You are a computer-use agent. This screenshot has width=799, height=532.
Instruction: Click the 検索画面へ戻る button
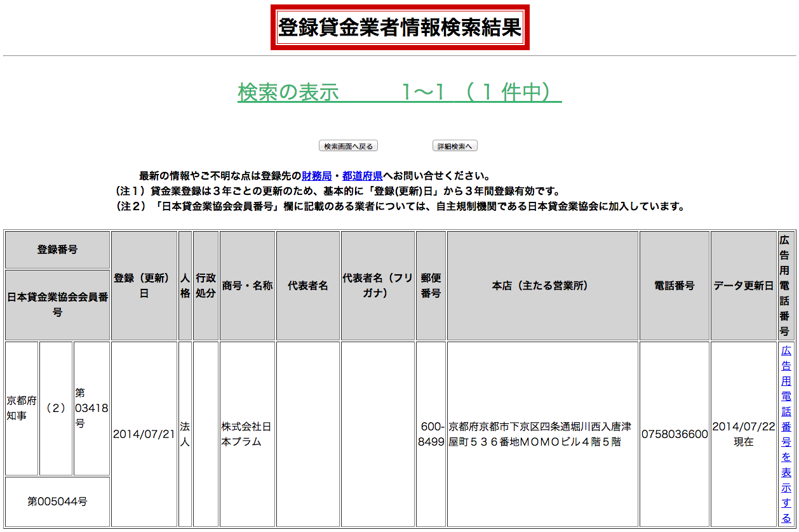[349, 145]
